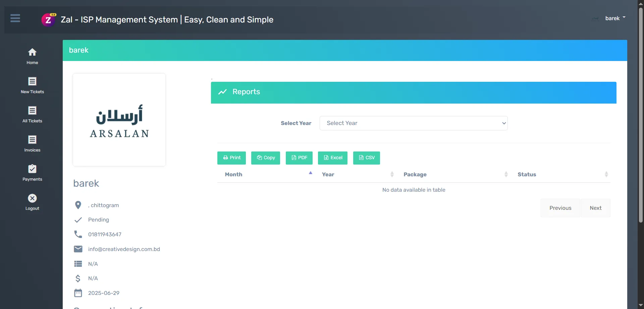This screenshot has width=644, height=309.
Task: Click the user avatar beside barek
Action: (595, 18)
